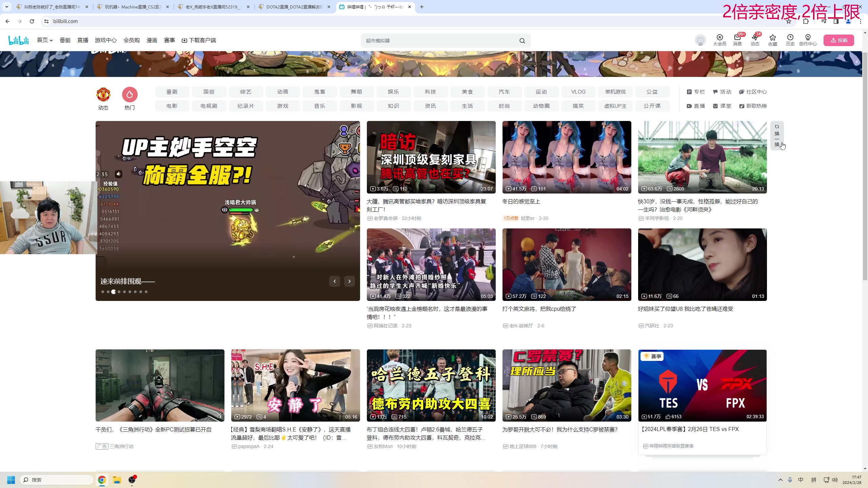Open 漫画 in the top nav
The width and height of the screenshot is (868, 488).
152,40
